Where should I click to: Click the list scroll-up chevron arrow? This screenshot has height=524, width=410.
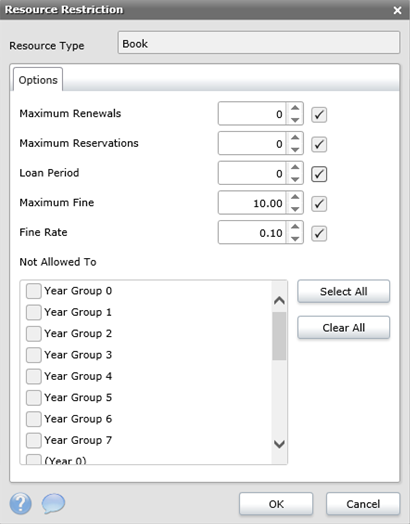tap(279, 301)
